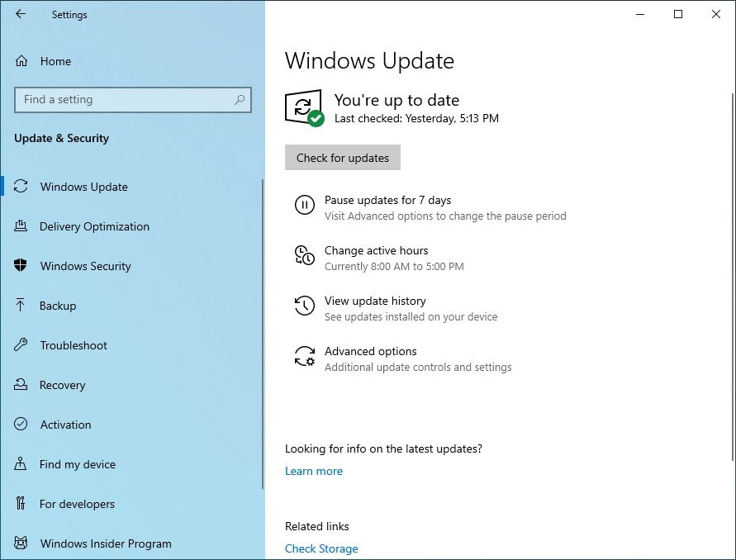Click the 'Last checked: Yesterday, 5:13 PM' text
Viewport: 736px width, 560px height.
(x=416, y=118)
